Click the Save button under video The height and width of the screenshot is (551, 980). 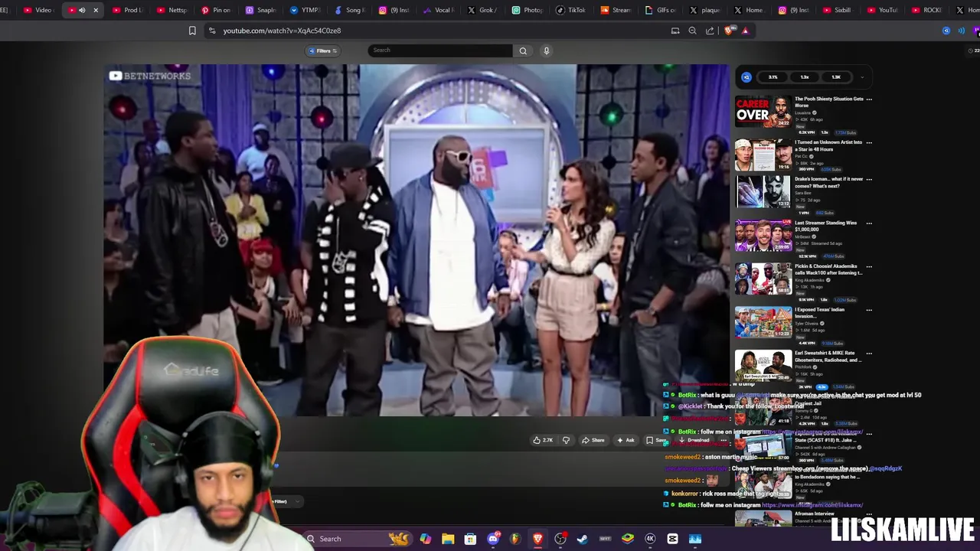click(656, 440)
